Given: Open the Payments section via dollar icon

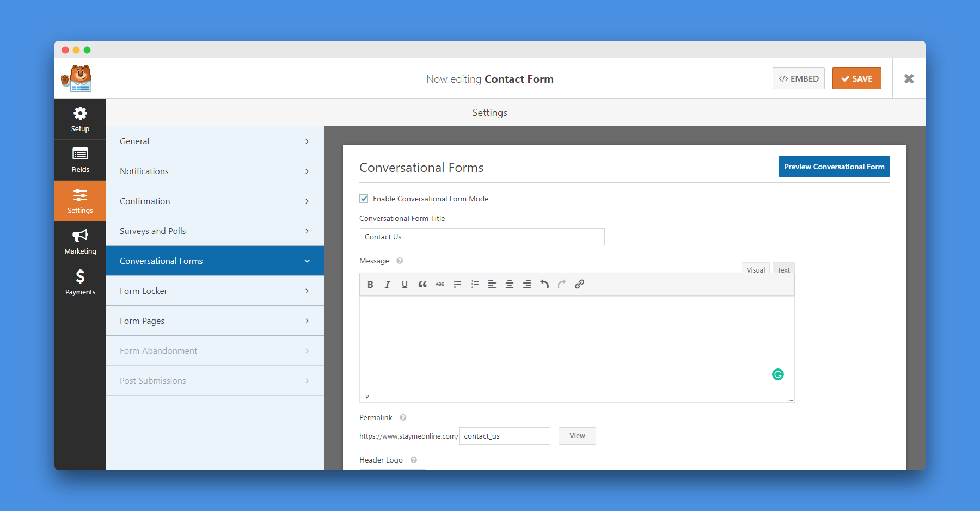Looking at the screenshot, I should click(80, 282).
